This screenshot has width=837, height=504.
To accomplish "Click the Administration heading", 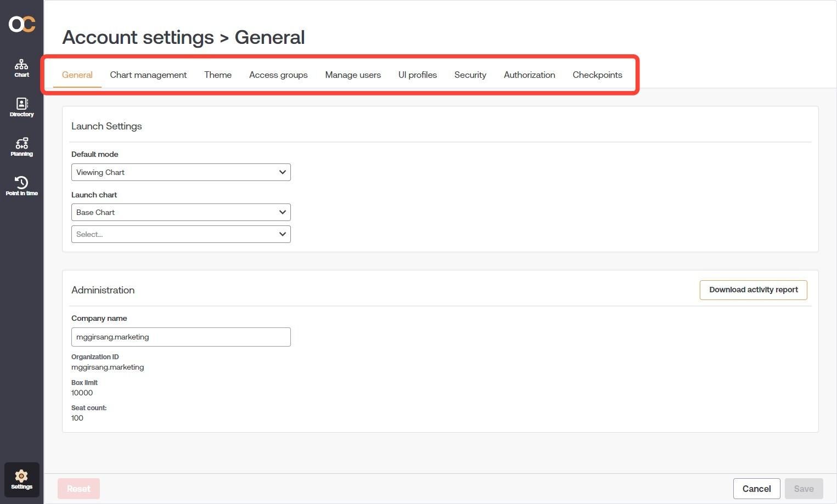I will 103,290.
